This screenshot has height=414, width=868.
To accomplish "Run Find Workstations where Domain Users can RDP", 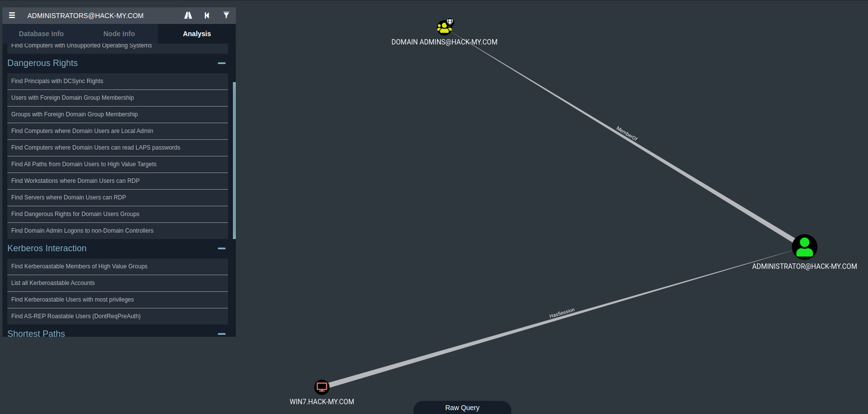I will 117,181.
